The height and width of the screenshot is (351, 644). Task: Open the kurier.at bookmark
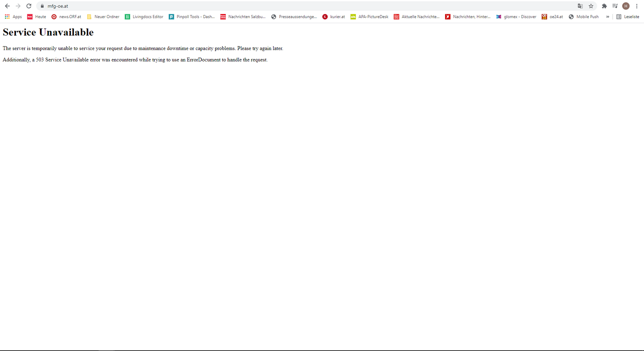334,17
